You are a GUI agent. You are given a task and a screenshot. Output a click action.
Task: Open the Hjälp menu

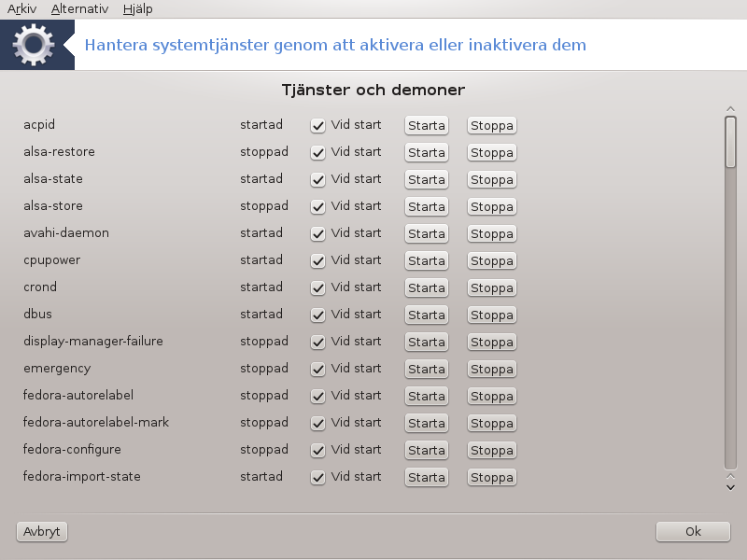coord(137,8)
